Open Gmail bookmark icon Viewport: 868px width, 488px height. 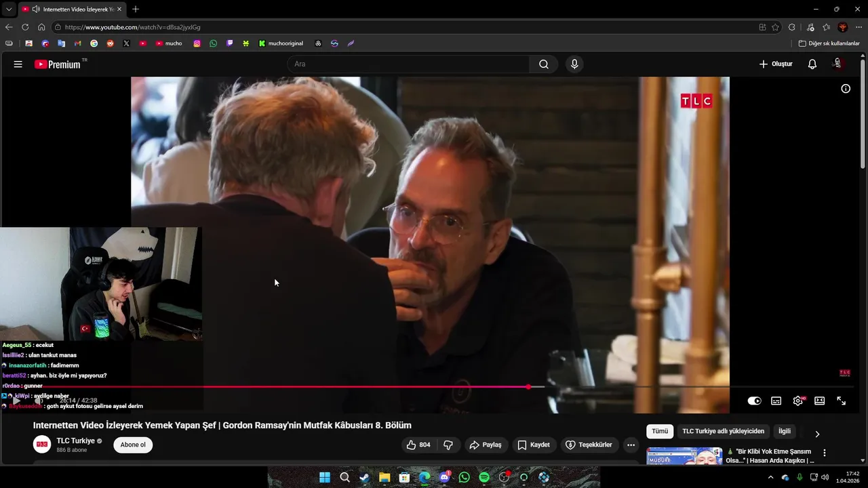(77, 43)
